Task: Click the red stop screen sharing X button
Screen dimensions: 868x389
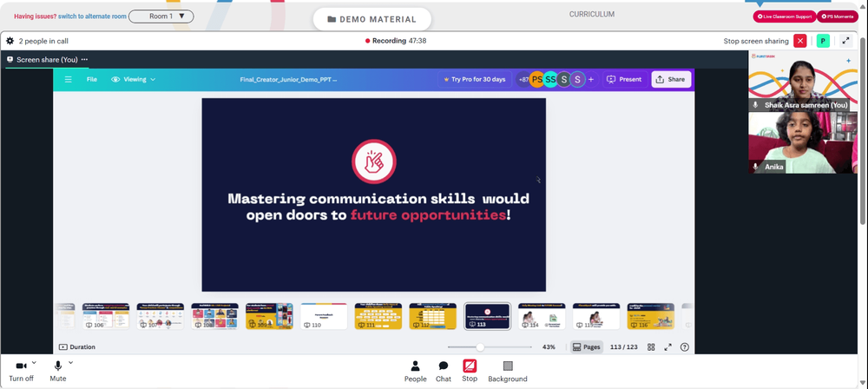Action: (x=800, y=41)
